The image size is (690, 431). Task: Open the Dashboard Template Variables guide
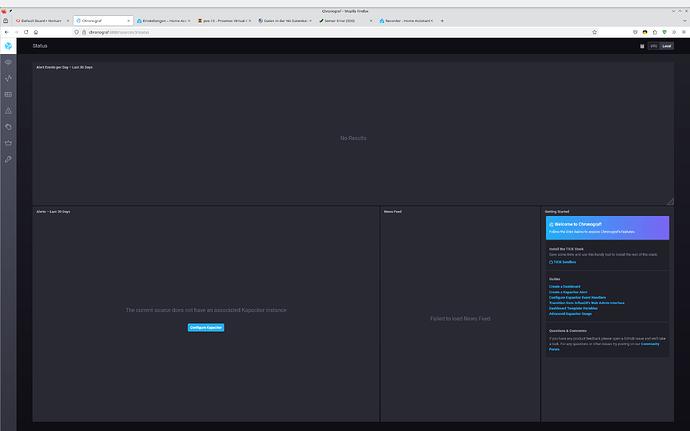point(573,308)
